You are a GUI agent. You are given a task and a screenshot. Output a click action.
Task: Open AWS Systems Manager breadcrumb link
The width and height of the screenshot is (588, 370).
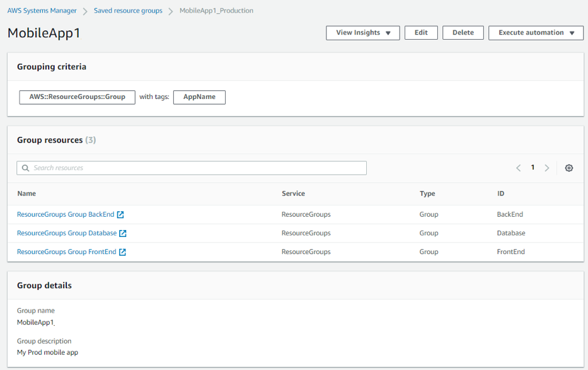point(42,11)
